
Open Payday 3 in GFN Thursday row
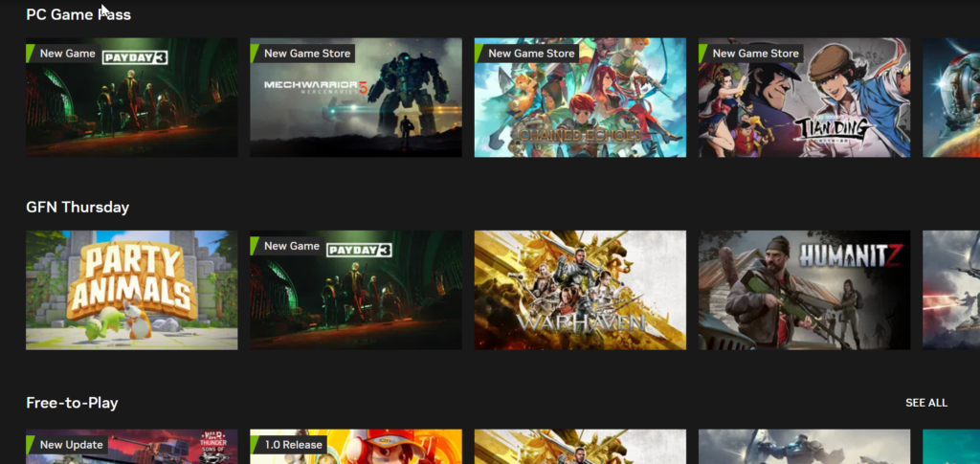[356, 291]
